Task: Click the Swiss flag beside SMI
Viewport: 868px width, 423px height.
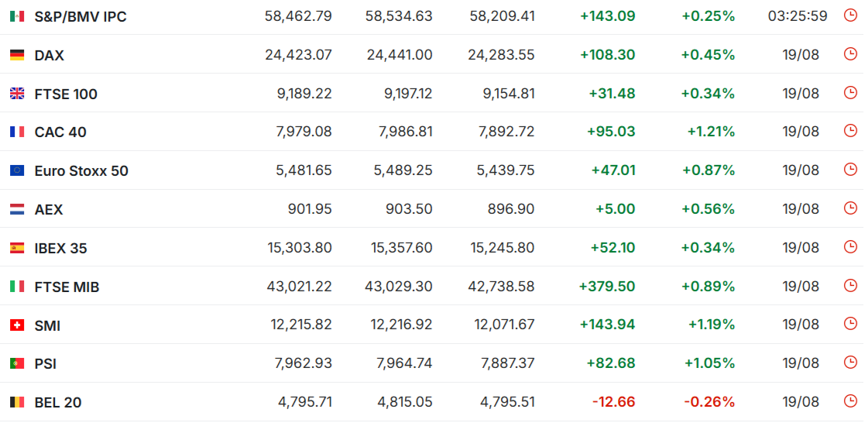Action: [x=17, y=325]
